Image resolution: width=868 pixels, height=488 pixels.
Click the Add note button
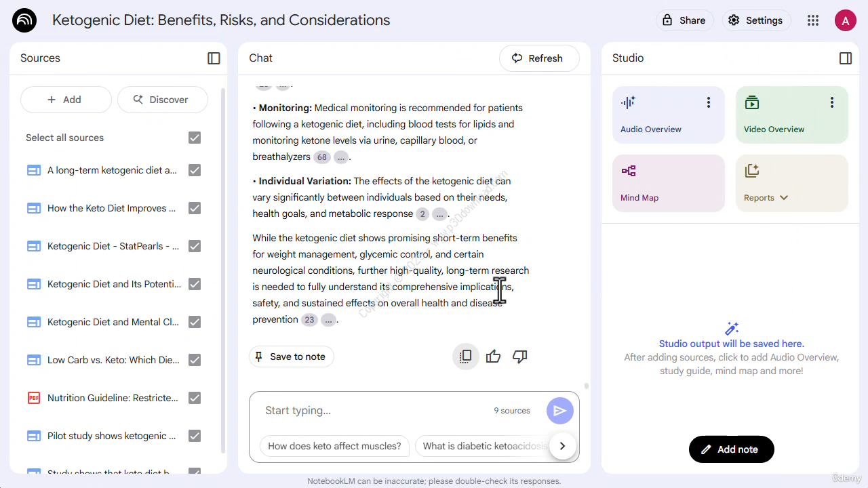coord(731,449)
